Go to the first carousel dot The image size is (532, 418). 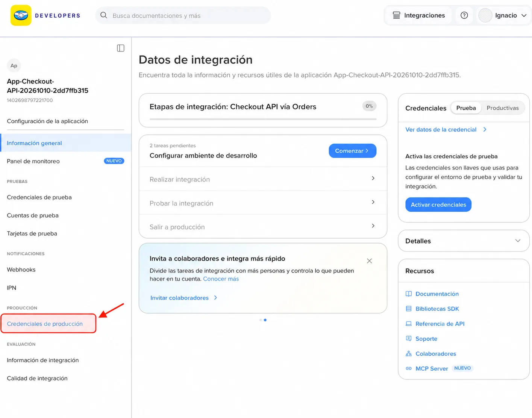[x=261, y=320]
